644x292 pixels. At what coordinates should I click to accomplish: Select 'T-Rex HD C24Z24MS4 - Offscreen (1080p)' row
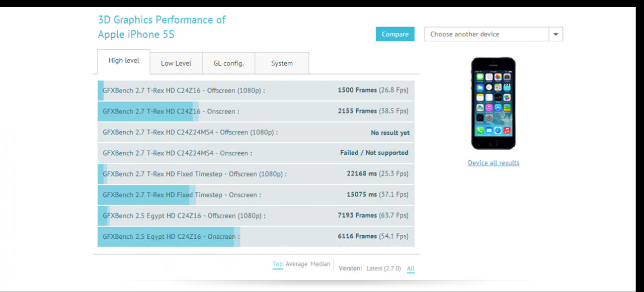[256, 132]
